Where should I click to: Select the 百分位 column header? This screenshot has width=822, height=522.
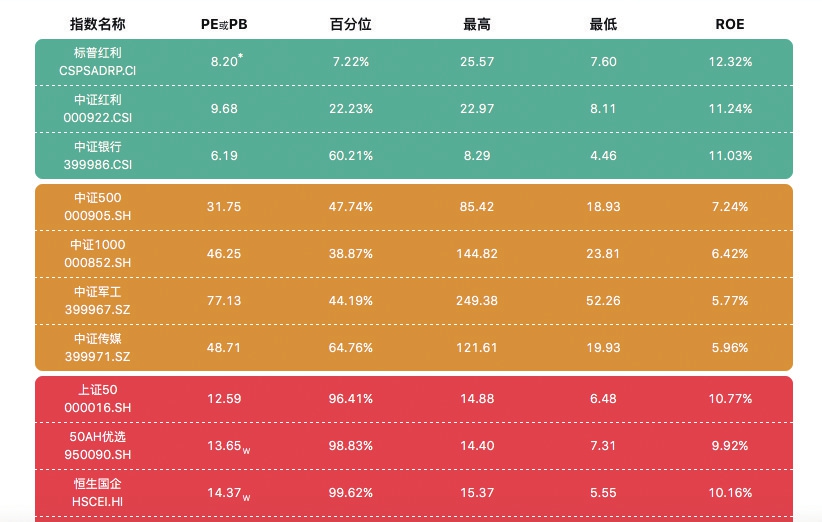coord(350,24)
